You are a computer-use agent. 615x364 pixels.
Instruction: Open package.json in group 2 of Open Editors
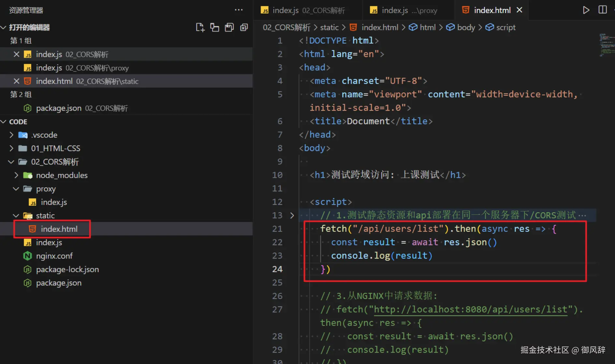[126, 108]
